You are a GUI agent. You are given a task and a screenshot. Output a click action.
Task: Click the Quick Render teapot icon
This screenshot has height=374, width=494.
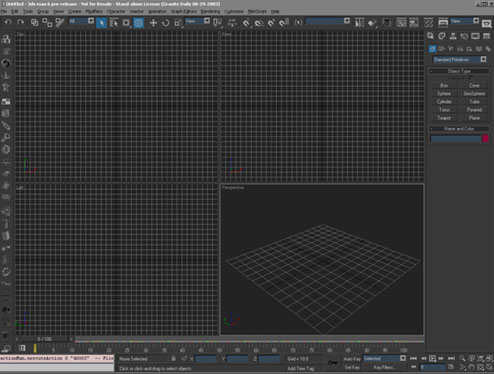tap(486, 23)
